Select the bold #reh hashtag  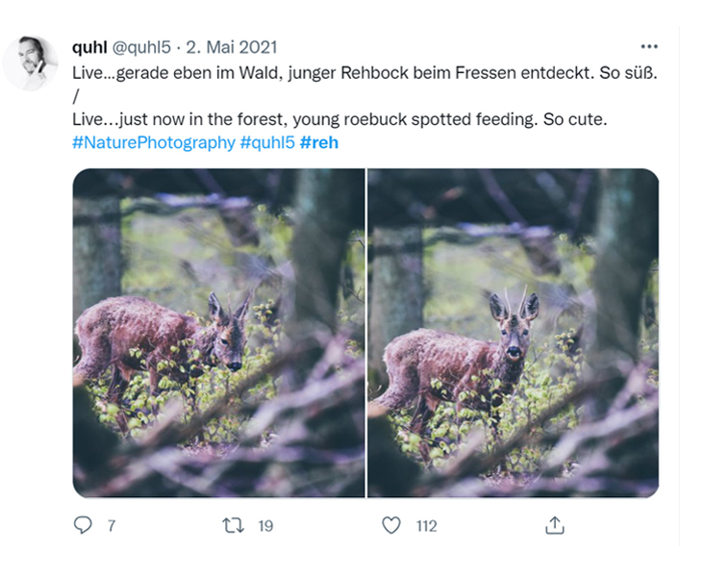[319, 142]
